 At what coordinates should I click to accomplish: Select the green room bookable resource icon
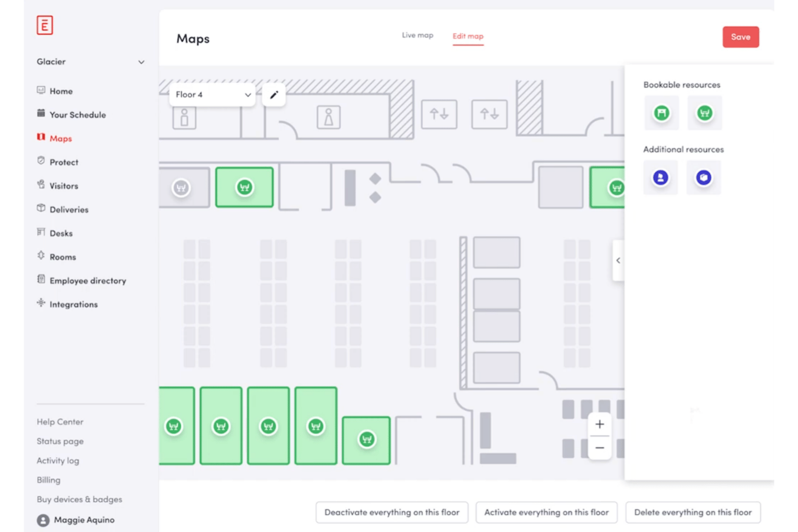coord(705,113)
